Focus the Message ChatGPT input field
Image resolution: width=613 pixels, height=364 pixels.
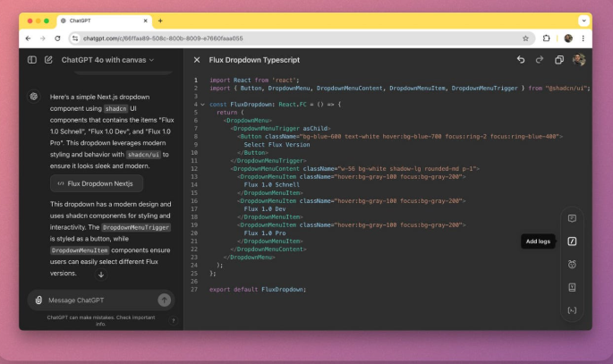[101, 300]
